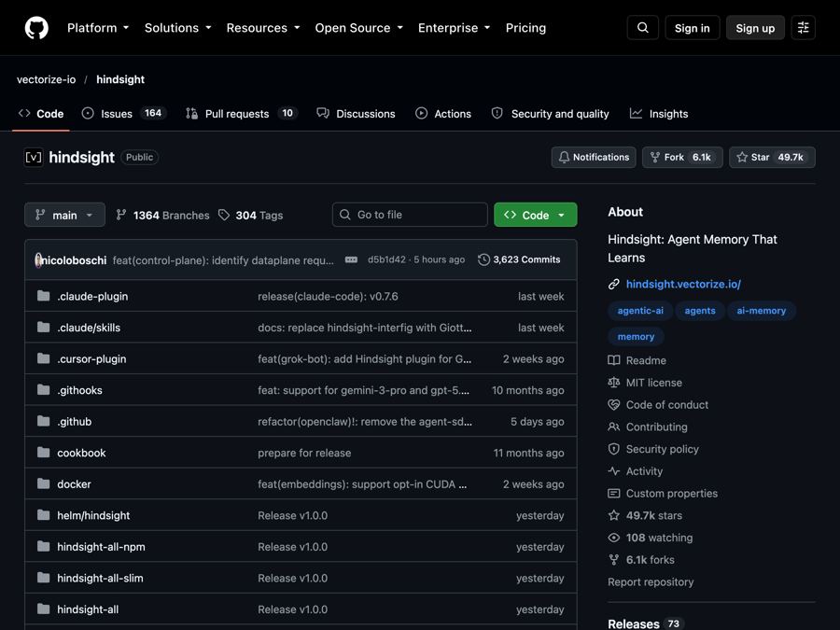The image size is (840, 630).
Task: Open the green Code dropdown
Action: coord(535,215)
